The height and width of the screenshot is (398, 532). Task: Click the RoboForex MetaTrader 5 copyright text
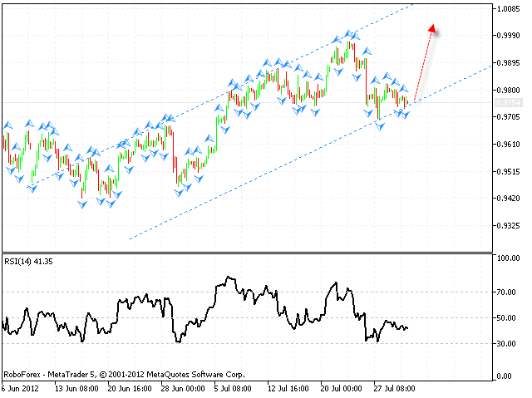click(x=124, y=375)
